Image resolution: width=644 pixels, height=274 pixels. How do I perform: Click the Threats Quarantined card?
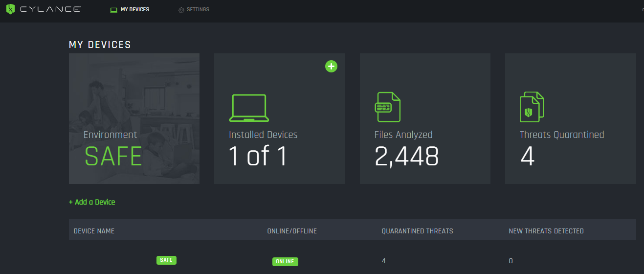point(571,118)
